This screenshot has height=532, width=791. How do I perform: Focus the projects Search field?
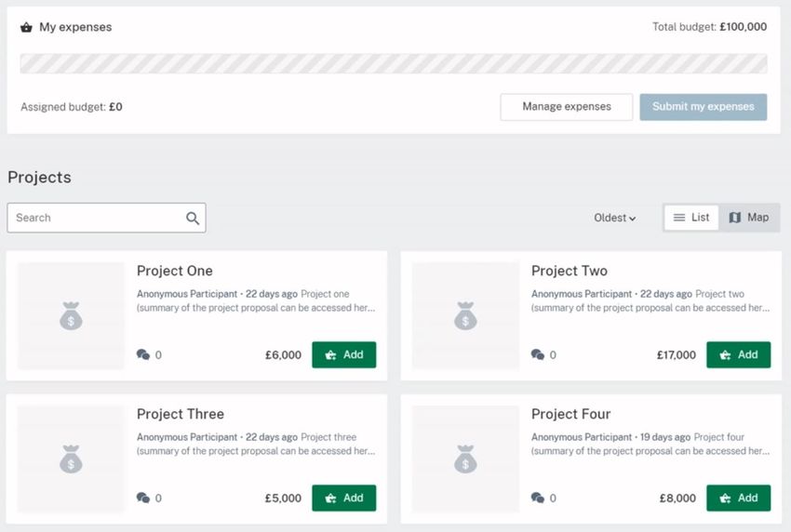click(x=98, y=219)
